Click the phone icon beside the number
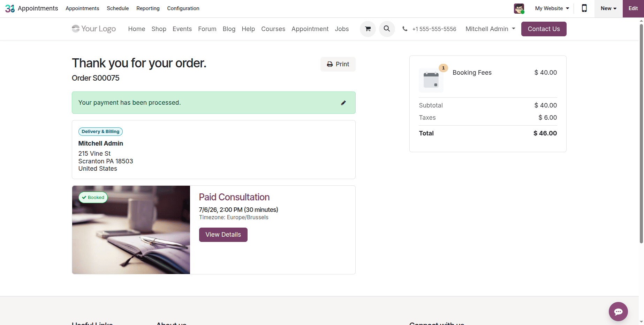This screenshot has width=644, height=325. [x=405, y=29]
